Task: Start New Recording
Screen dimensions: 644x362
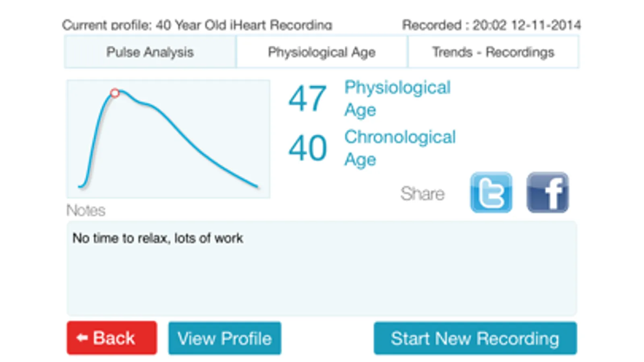Action: [x=475, y=338]
